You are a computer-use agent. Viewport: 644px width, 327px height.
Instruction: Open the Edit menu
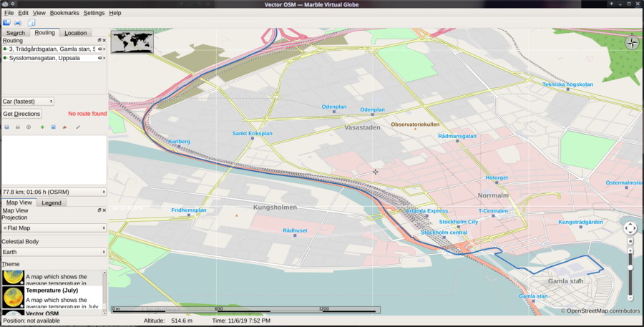[23, 13]
